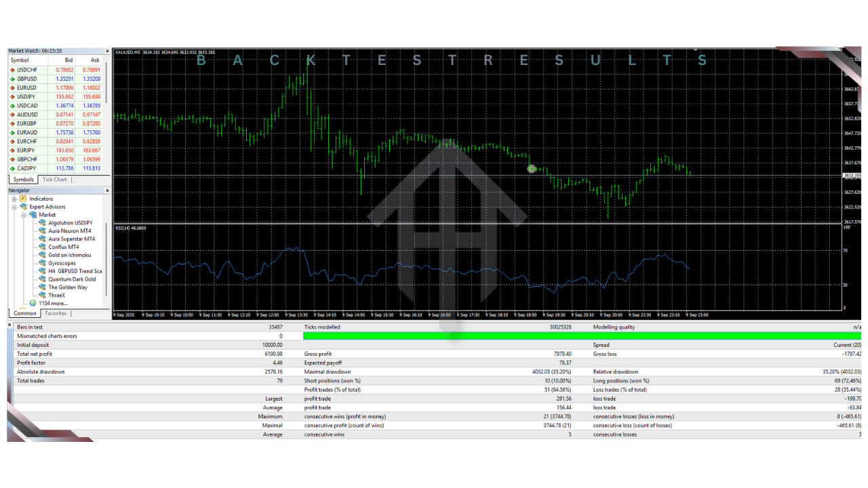Click the yellow Indicators folder icon

coord(23,199)
